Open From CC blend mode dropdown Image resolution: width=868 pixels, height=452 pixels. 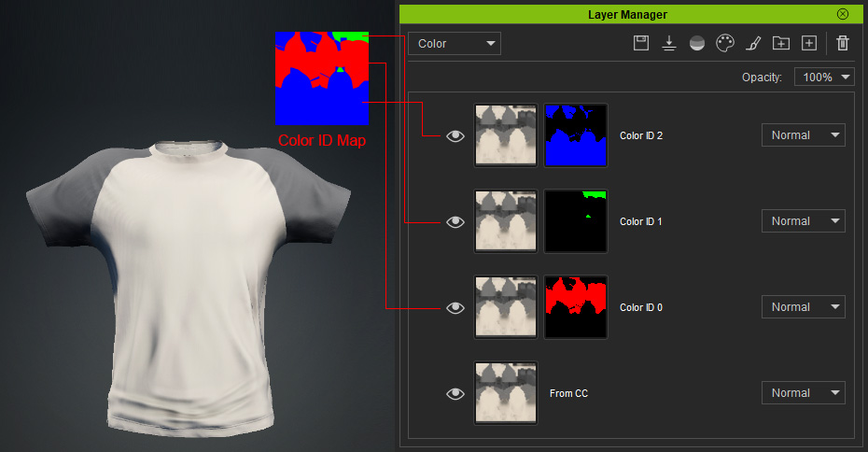(804, 393)
